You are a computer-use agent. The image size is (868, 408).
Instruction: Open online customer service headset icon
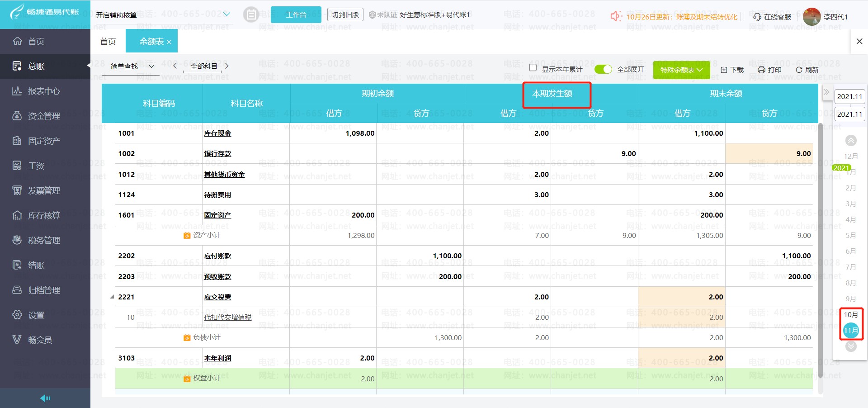pos(757,17)
